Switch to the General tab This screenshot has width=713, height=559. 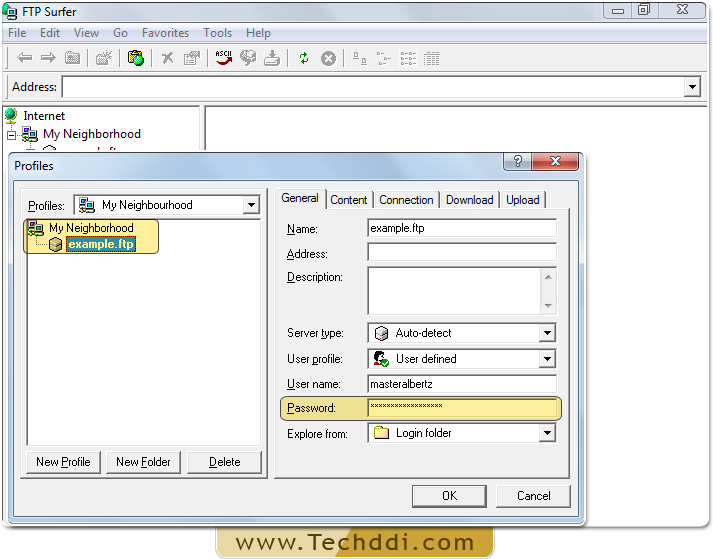point(300,198)
